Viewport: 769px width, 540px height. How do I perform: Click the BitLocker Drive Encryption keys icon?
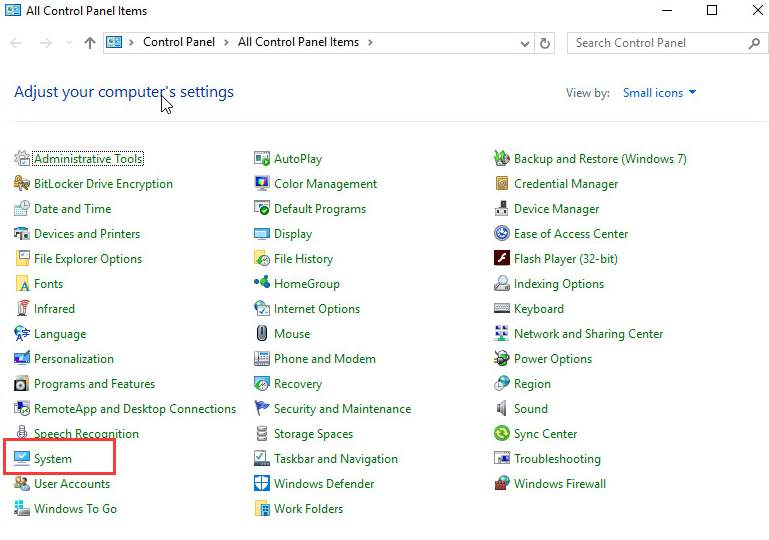(x=22, y=183)
